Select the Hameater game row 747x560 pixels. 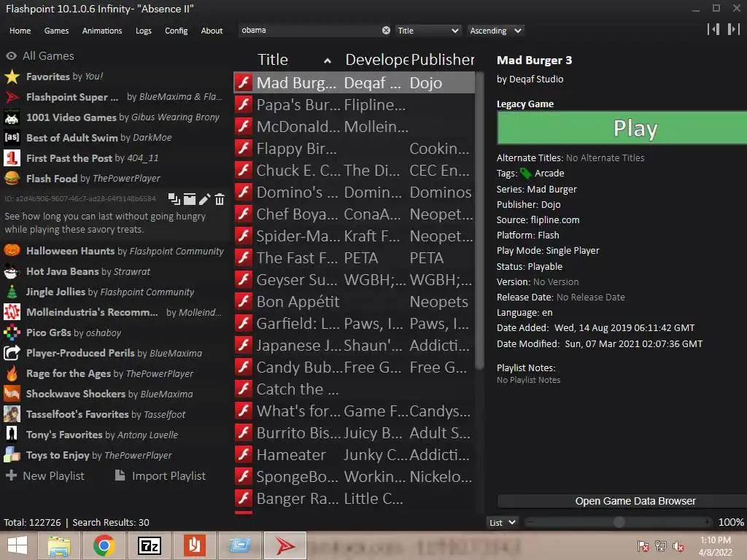click(354, 455)
